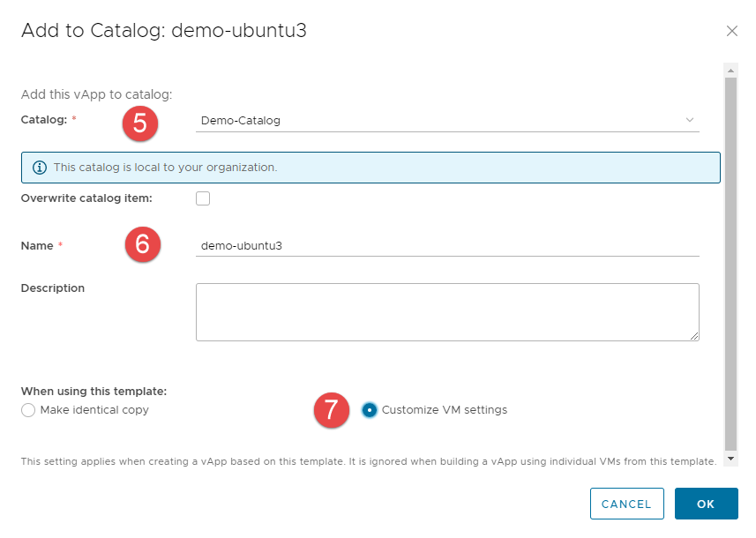This screenshot has height=538, width=756.
Task: Click inside the Description text area
Action: pyautogui.click(x=446, y=311)
